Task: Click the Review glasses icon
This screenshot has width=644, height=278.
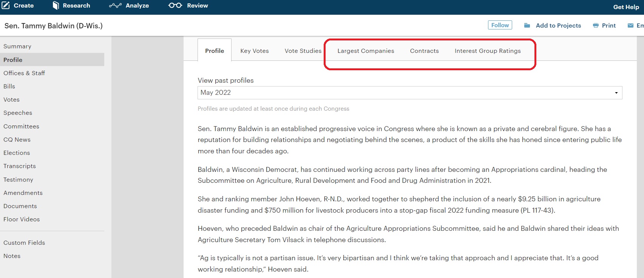Action: point(175,5)
